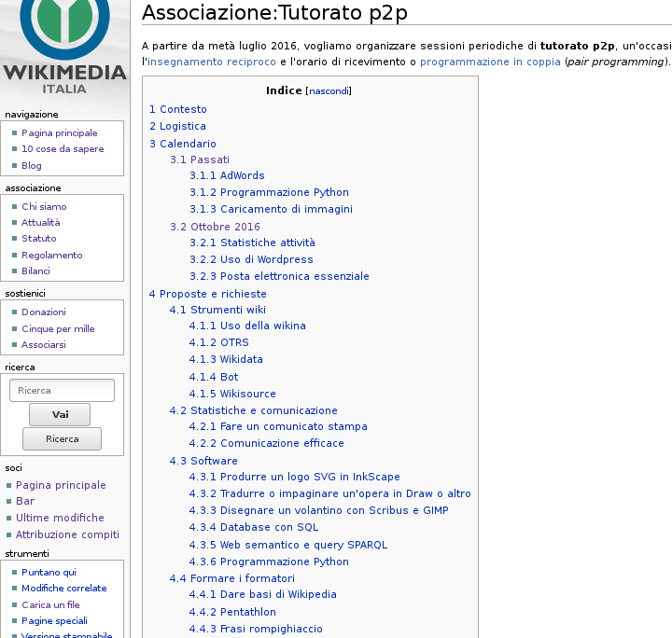This screenshot has height=638, width=672.
Task: Open the insegnamento reciproco link
Action: 212,62
